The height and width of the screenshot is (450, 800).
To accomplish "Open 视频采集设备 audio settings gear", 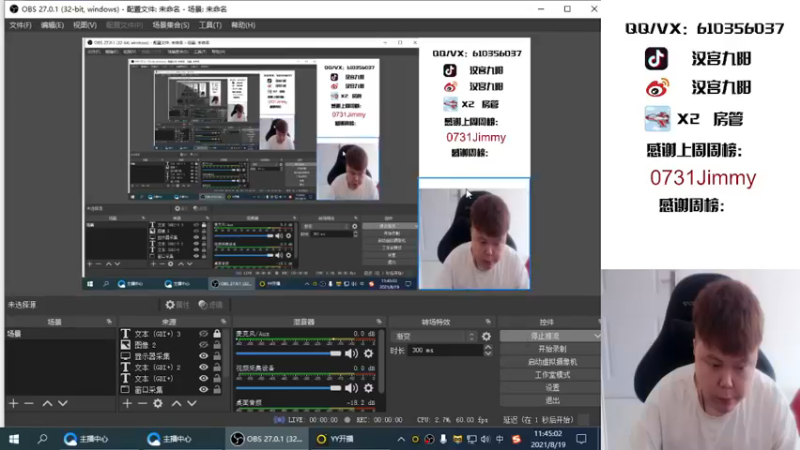I will click(368, 388).
